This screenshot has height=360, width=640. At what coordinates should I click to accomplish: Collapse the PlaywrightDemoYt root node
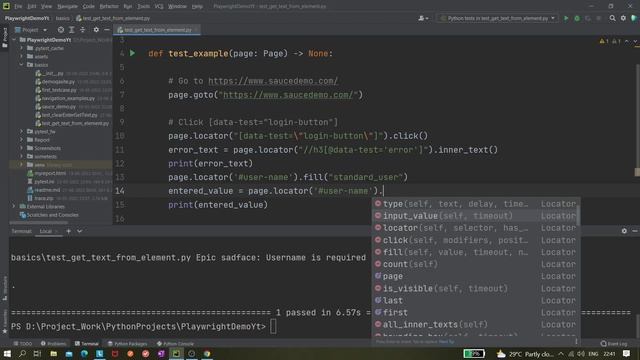14,40
